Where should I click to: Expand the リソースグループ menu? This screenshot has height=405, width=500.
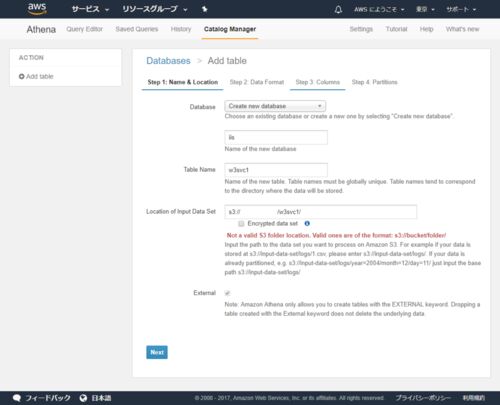(x=155, y=9)
